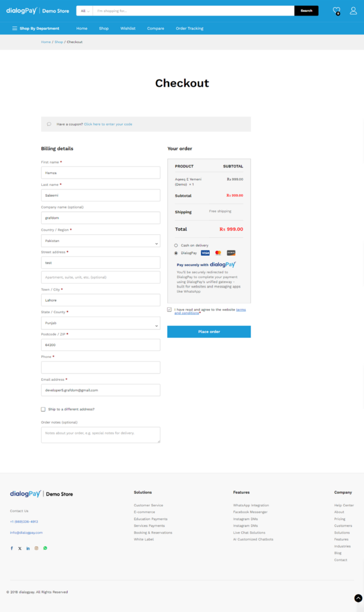
Task: Open the Compare menu item
Action: (x=155, y=29)
